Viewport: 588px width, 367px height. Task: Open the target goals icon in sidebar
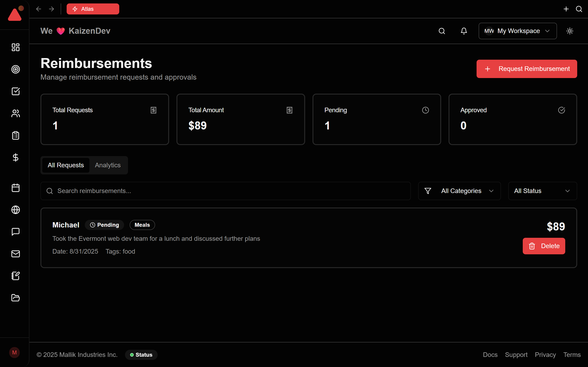tap(16, 69)
